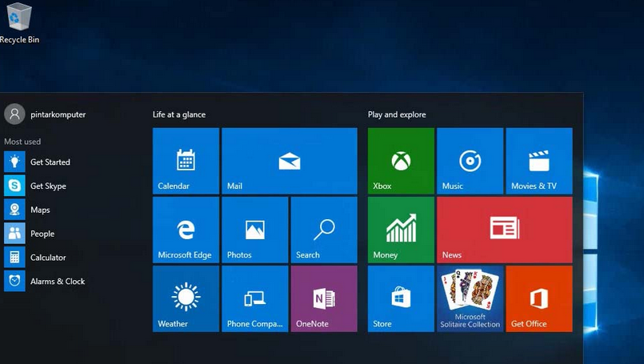
Task: Click the Most used heading
Action: (x=22, y=142)
